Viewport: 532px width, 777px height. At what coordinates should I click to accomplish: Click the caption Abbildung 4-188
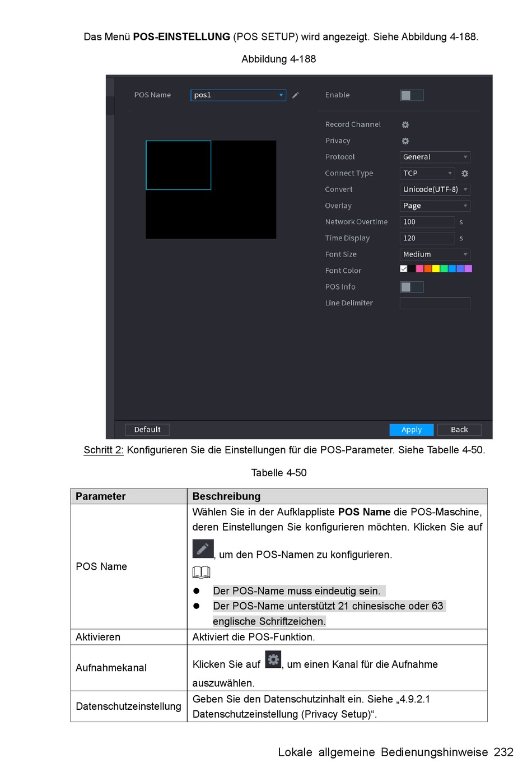pos(279,59)
